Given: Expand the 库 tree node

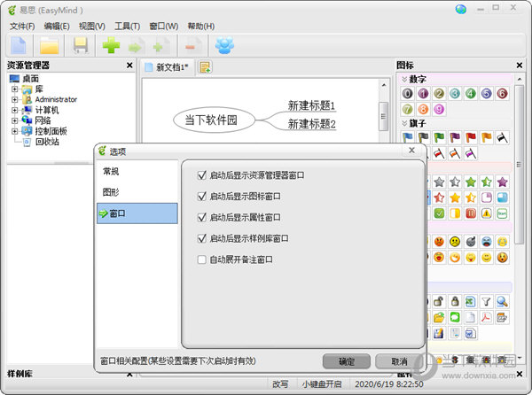Looking at the screenshot, I should [x=14, y=89].
